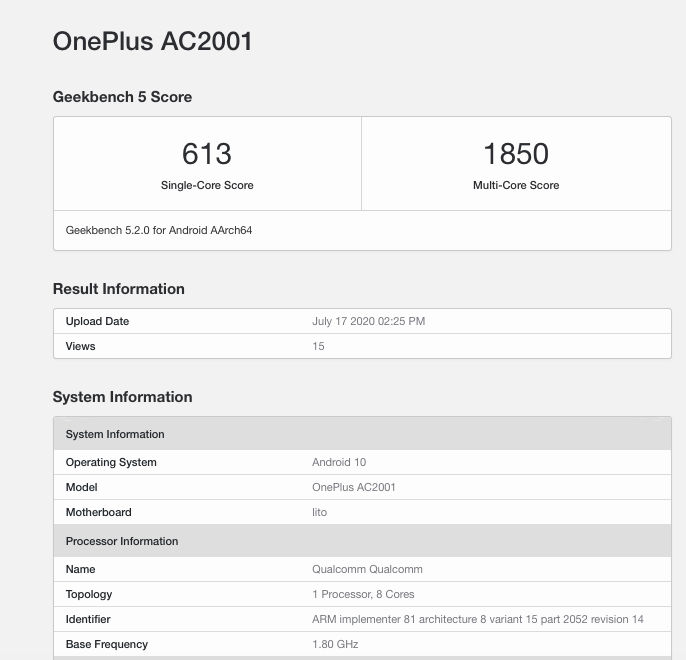The image size is (686, 660).
Task: Select the 1.80 GHz base frequency value
Action: 335,644
